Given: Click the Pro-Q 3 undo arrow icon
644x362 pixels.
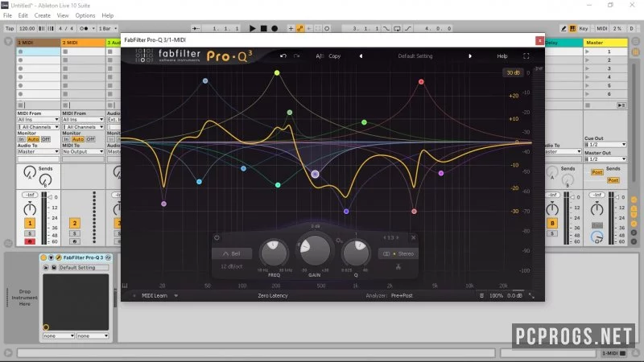Looking at the screenshot, I should [x=283, y=56].
